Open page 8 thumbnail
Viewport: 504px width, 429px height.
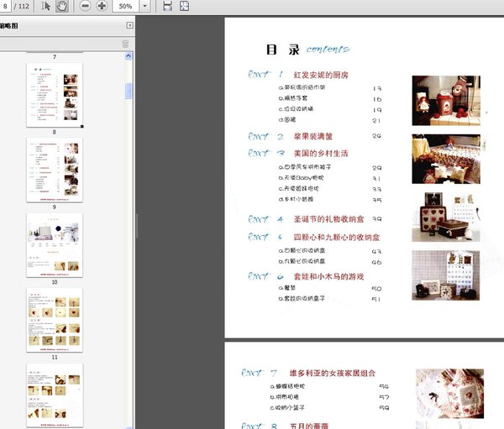55,95
